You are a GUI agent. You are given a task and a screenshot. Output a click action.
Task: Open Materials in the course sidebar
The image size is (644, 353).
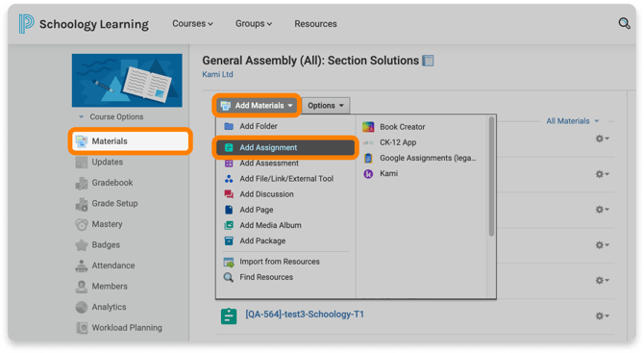[x=130, y=141]
